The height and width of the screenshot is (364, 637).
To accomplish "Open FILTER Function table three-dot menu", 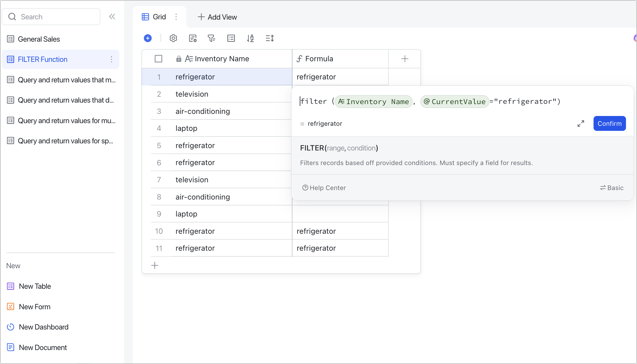I will tap(111, 59).
